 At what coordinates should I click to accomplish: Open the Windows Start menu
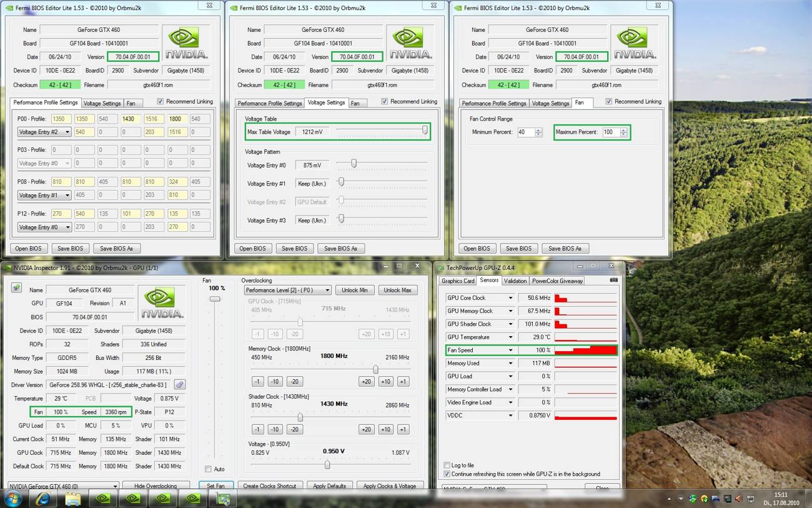[x=12, y=498]
